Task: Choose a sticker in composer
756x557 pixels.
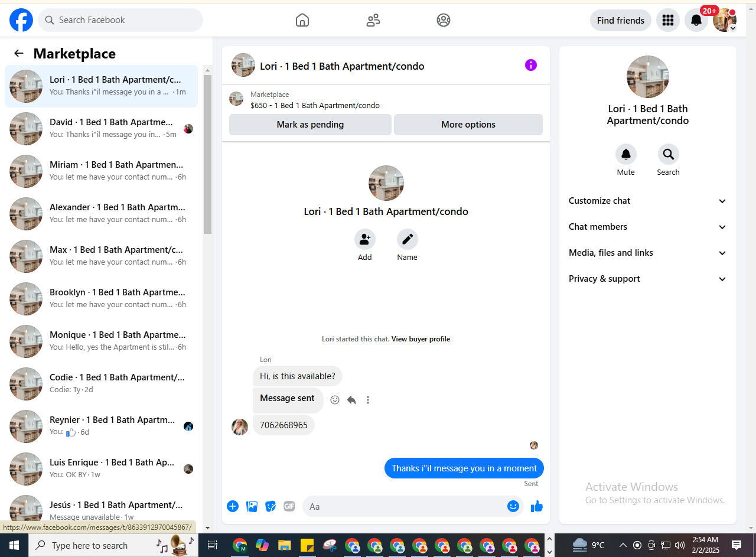Action: click(x=271, y=506)
